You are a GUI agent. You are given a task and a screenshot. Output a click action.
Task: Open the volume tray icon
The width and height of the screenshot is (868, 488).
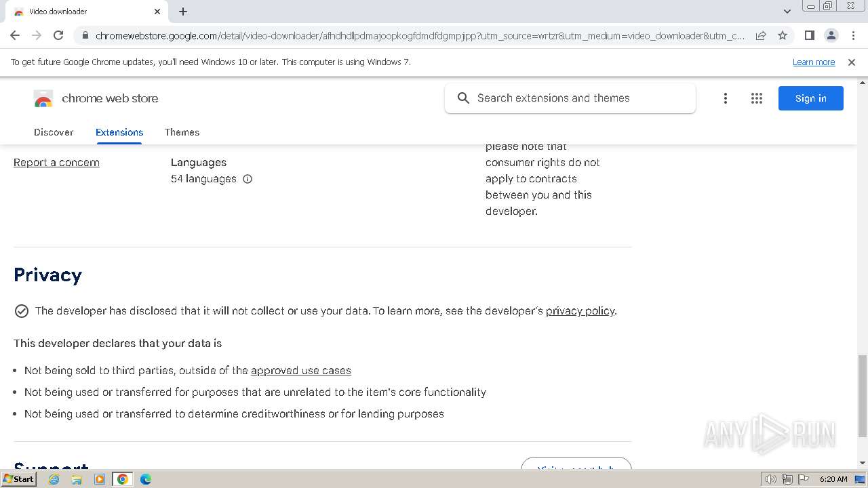click(x=771, y=479)
